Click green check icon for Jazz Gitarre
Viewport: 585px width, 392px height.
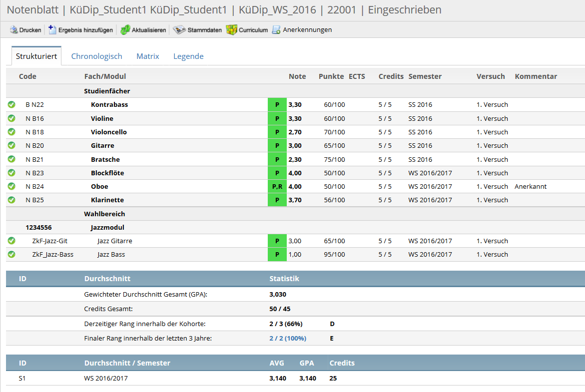tap(11, 241)
